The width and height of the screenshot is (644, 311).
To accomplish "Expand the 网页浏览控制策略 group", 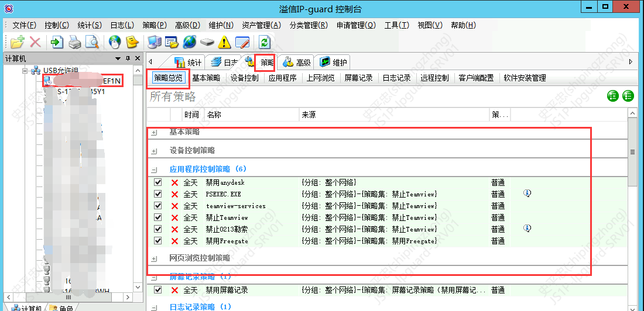I will point(155,259).
